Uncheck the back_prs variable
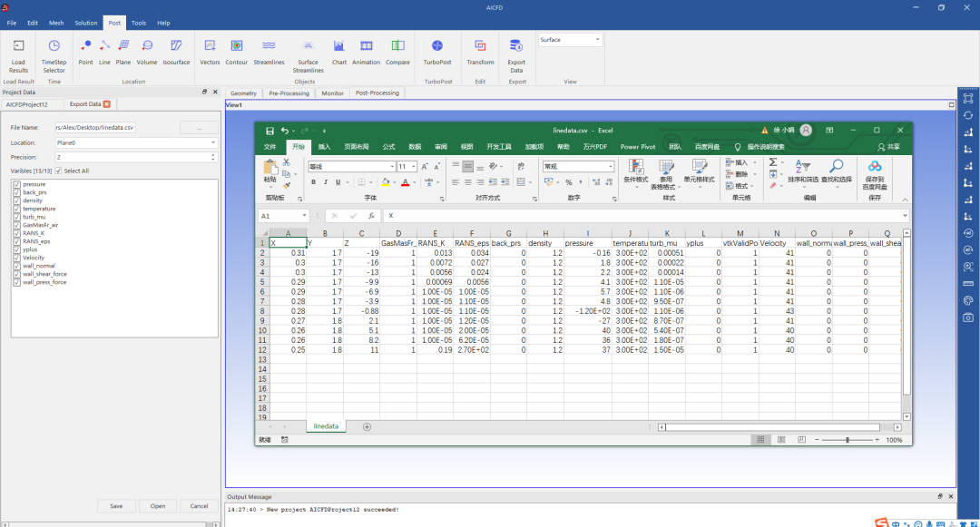Viewport: 980px width, 527px height. pos(17,192)
